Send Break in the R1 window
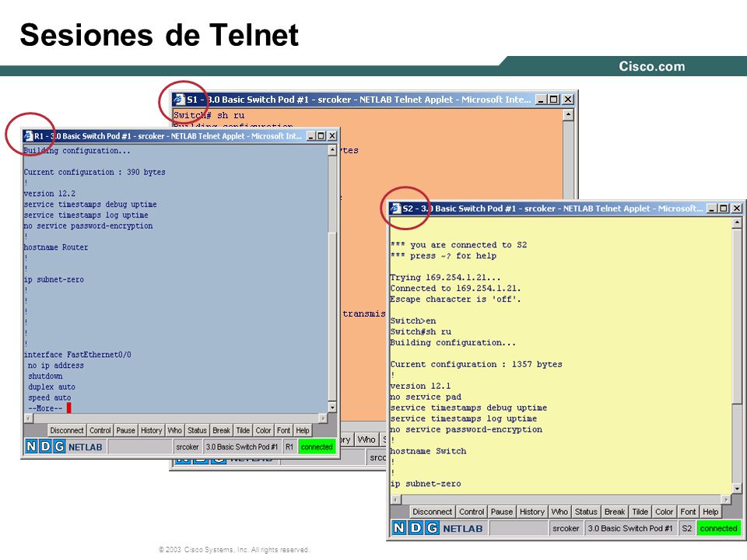Viewport: 747px width, 560px height. [222, 430]
